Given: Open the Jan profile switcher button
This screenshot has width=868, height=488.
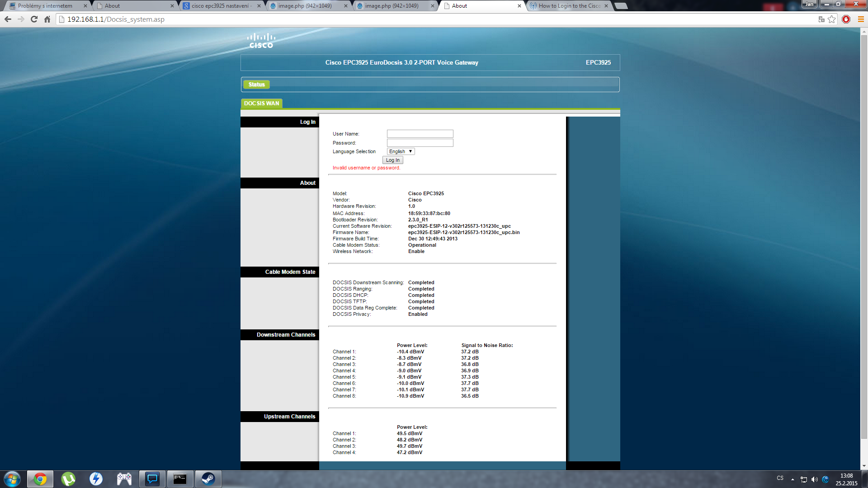Looking at the screenshot, I should pyautogui.click(x=809, y=4).
